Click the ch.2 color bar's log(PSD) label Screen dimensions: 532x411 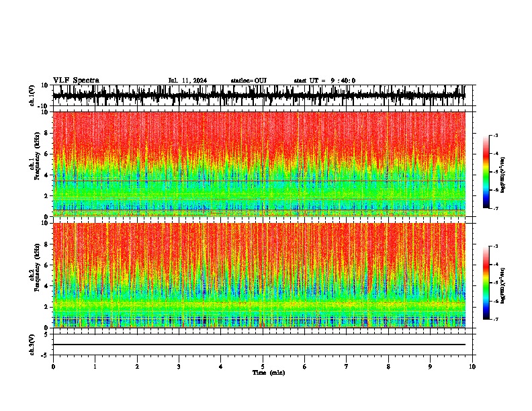point(502,285)
